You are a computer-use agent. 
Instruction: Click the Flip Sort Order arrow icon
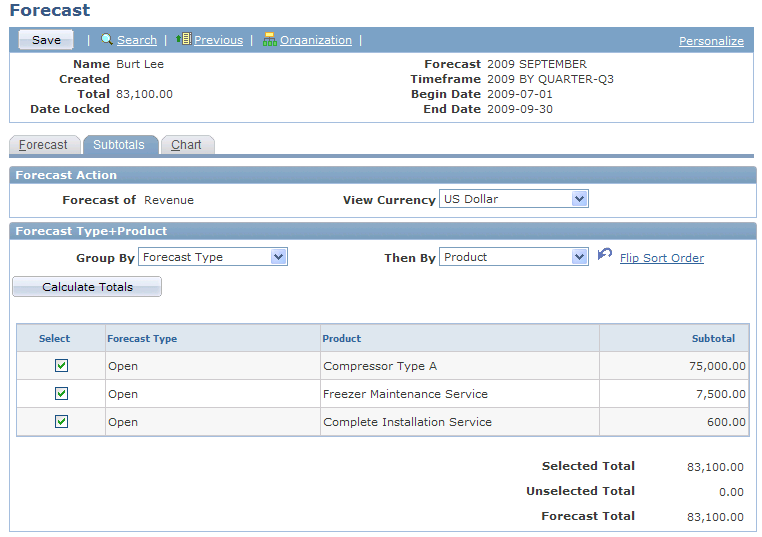[605, 254]
